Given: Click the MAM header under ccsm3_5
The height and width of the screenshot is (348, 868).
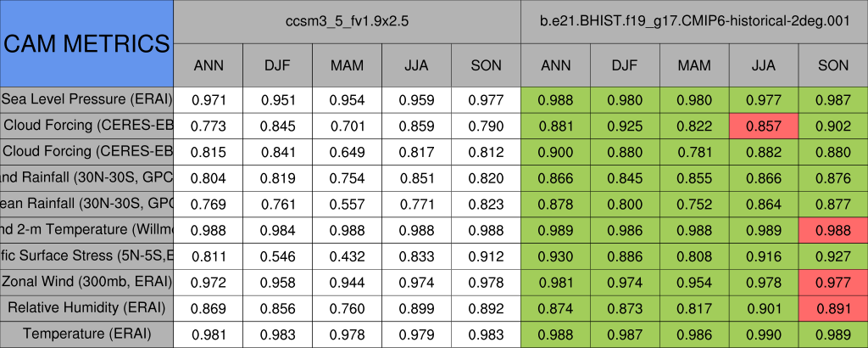Looking at the screenshot, I should tap(347, 65).
